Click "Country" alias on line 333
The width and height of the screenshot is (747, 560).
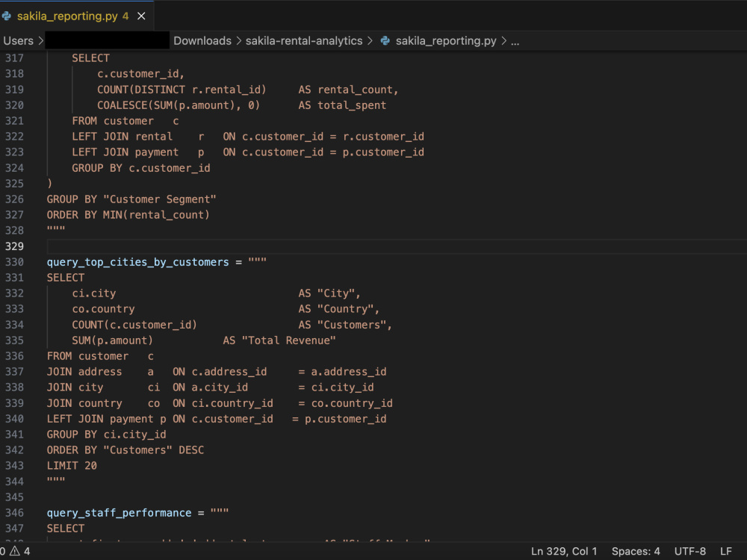point(345,309)
